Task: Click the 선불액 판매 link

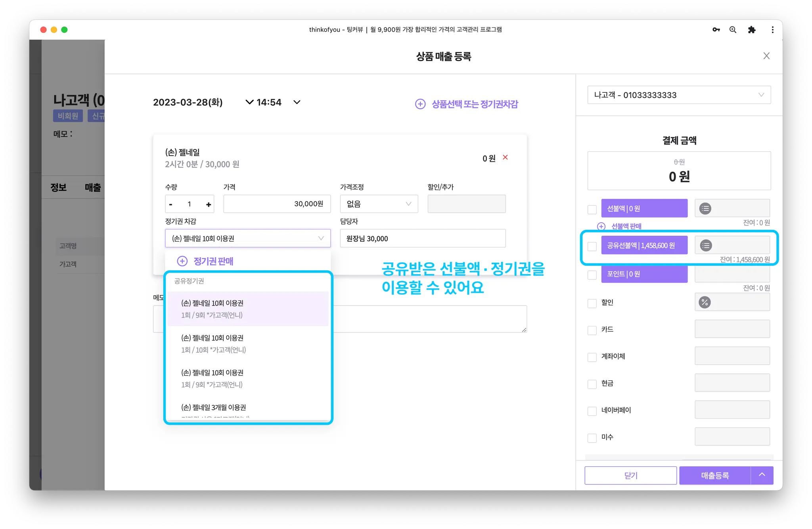Action: tap(626, 226)
